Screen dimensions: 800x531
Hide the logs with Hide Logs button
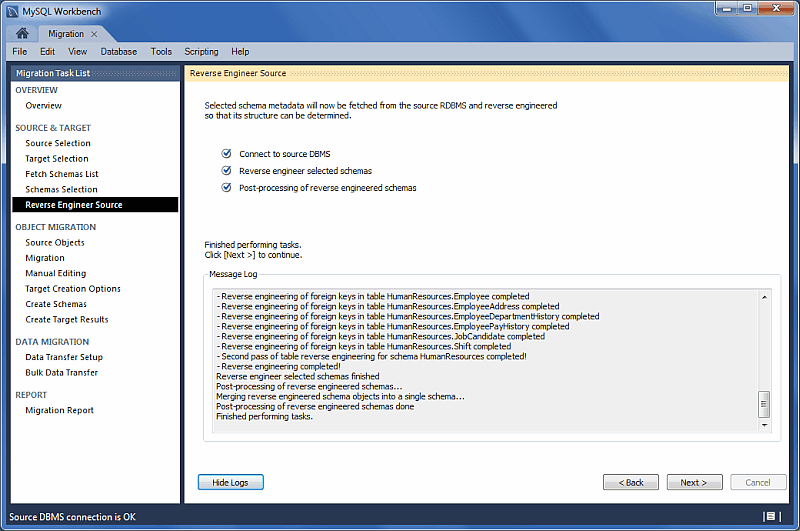[230, 482]
